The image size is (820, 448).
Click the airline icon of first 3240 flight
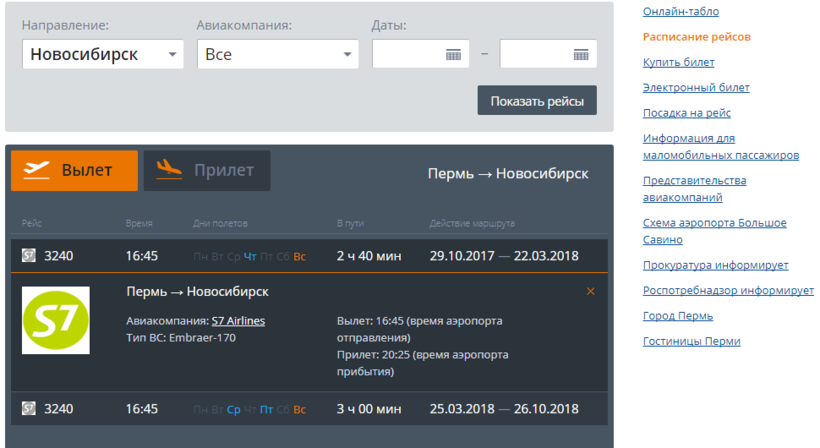point(29,256)
